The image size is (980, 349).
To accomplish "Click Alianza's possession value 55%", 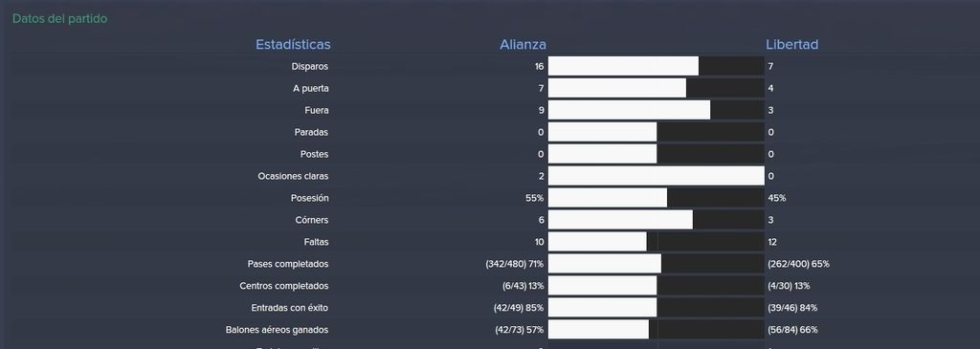I will pos(535,198).
